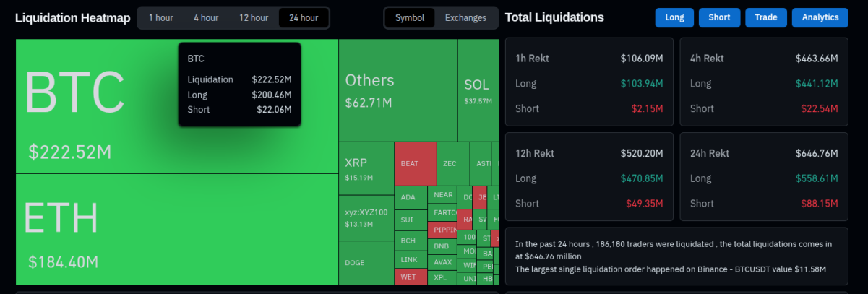Click the Others heatmap tile
Viewport: 868px width, 294px height.
pos(398,90)
